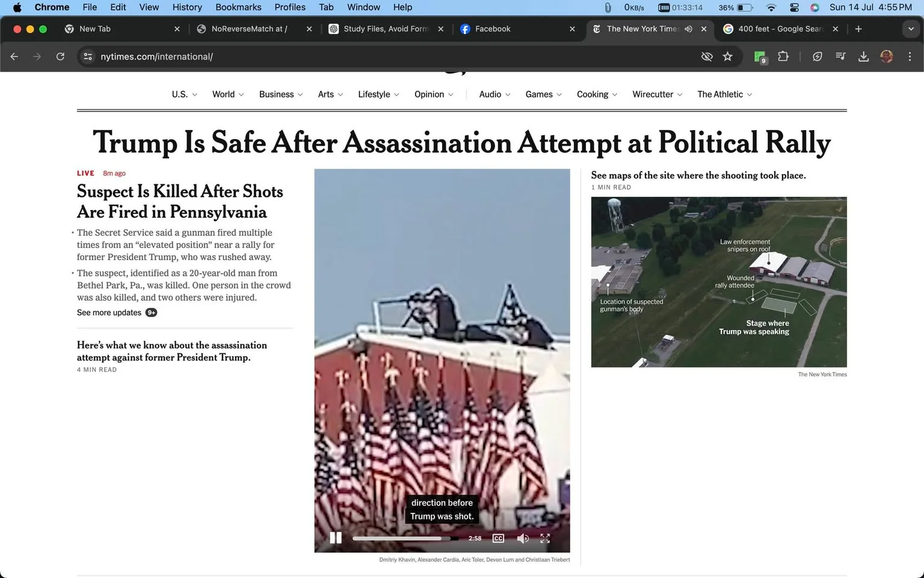Click the Chrome profile avatar
This screenshot has height=578, width=924.
point(886,57)
